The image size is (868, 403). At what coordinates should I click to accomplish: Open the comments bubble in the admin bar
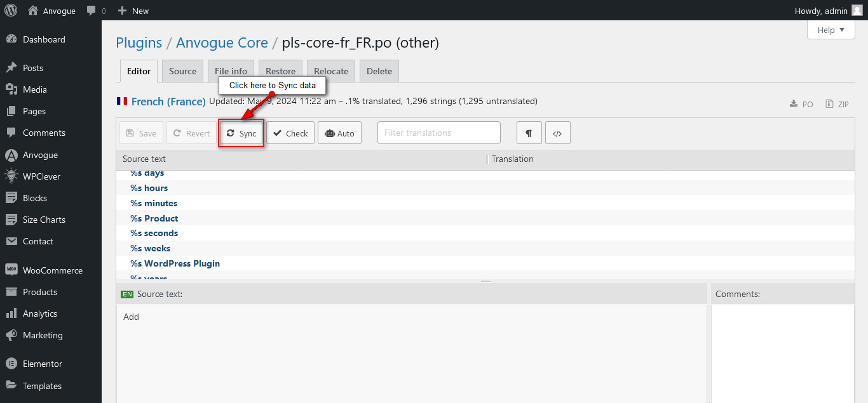click(x=96, y=11)
